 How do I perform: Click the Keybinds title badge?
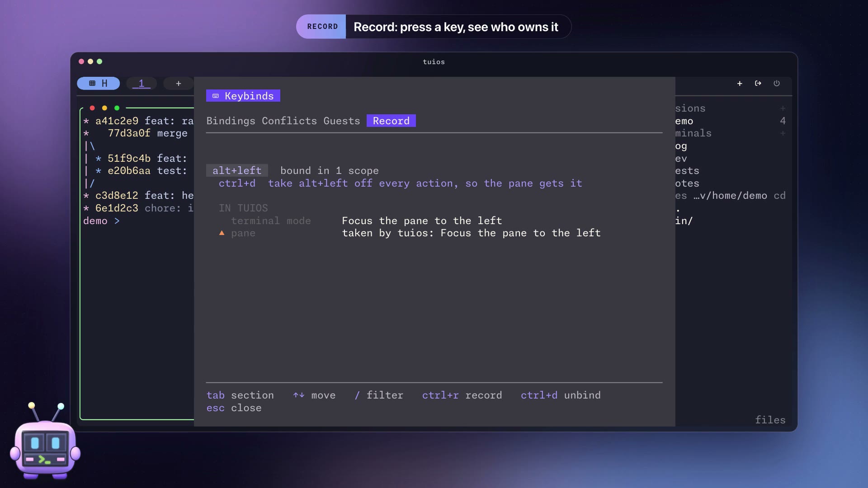[243, 96]
